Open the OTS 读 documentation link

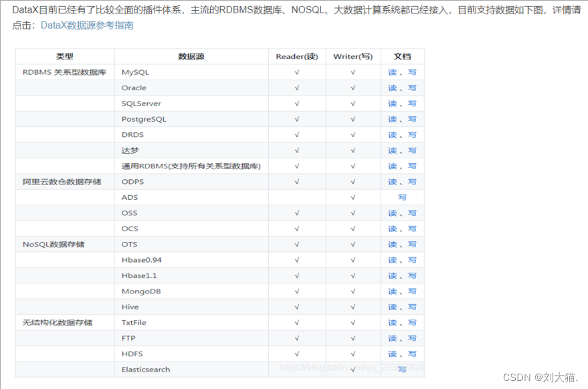tap(391, 244)
